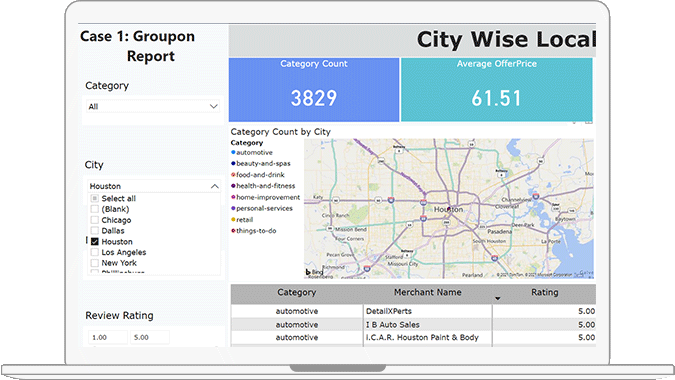Viewport: 675px width, 380px height.
Task: Sort table by Rating column header
Action: click(x=545, y=292)
